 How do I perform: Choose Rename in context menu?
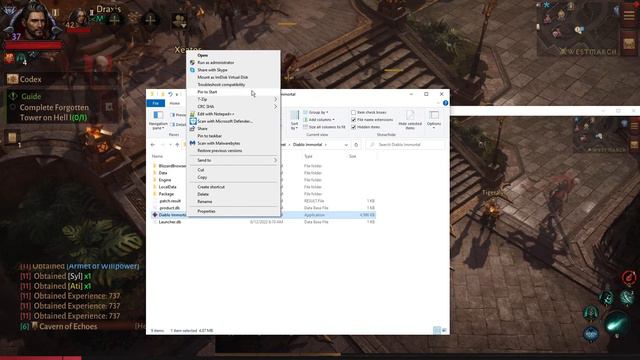204,202
